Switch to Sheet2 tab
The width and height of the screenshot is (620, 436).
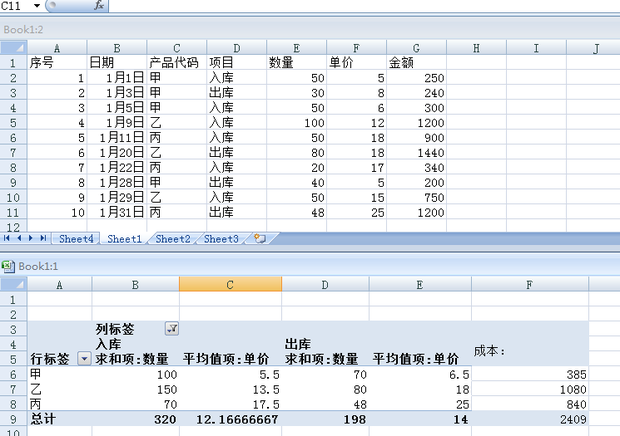[x=173, y=239]
